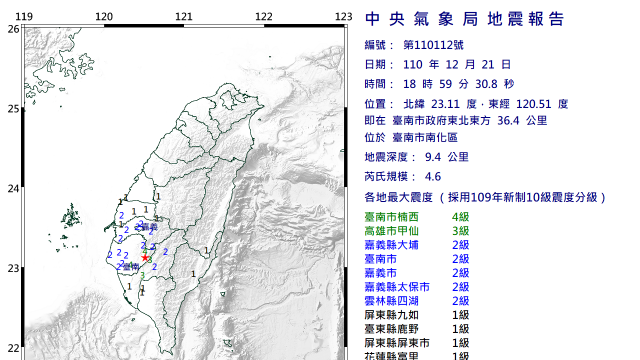The width and height of the screenshot is (640, 360).
Task: Click the 臺南市南化區 location text
Action: click(x=425, y=138)
